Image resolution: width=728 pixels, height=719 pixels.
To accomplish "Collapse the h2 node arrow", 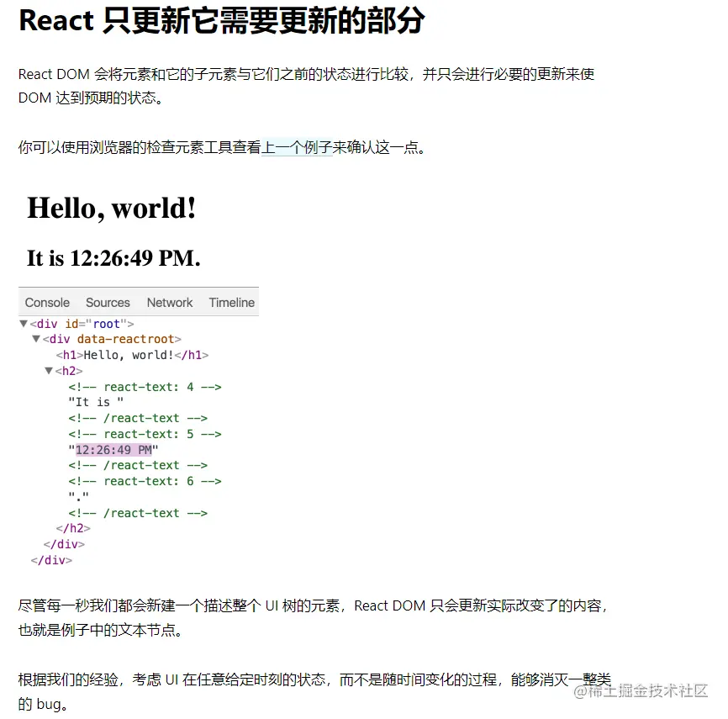I will point(49,370).
